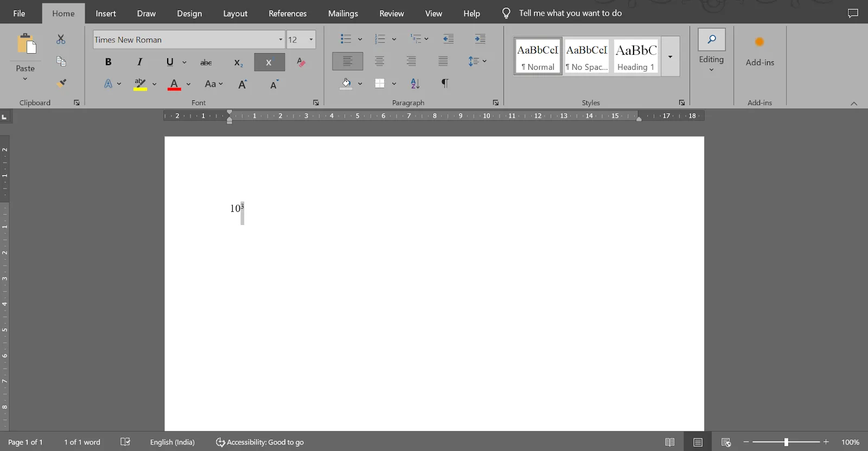Click the Cut scissors icon
The width and height of the screenshot is (868, 451).
coord(61,39)
